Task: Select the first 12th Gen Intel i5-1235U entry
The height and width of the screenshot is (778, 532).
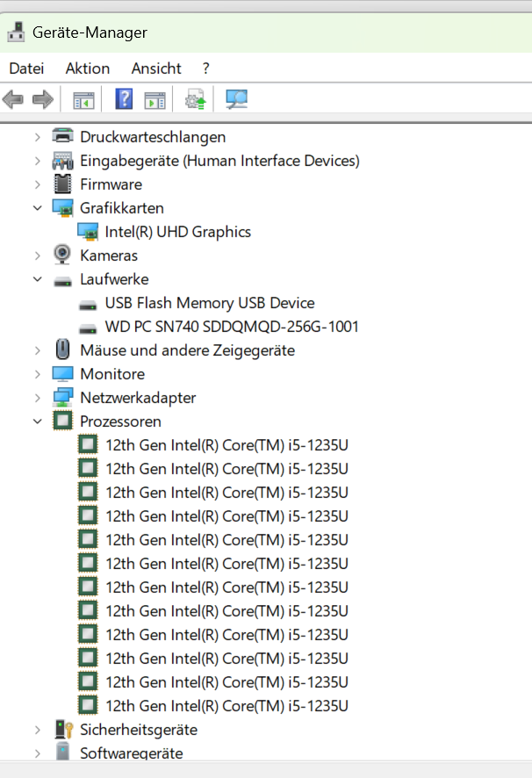Action: tap(226, 445)
